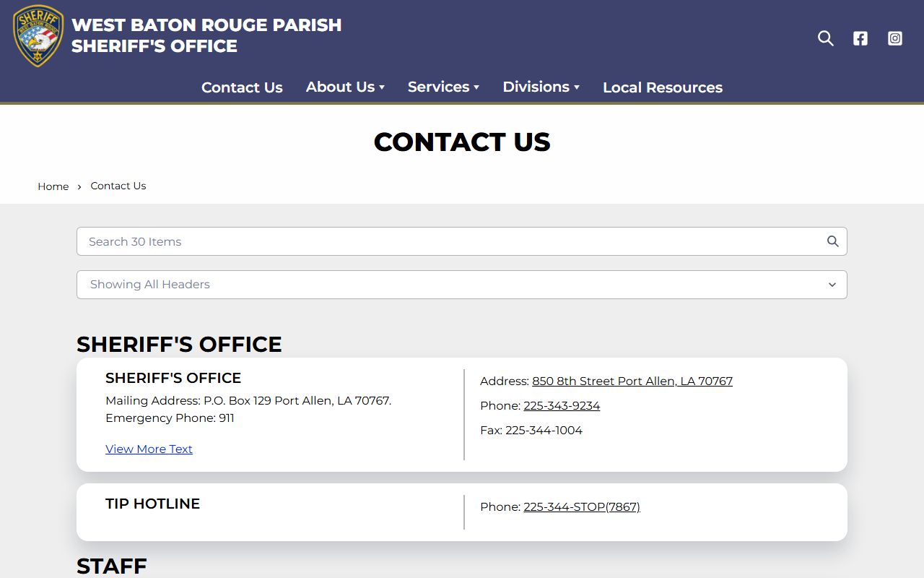Focus the Search 30 Items field

coord(462,241)
